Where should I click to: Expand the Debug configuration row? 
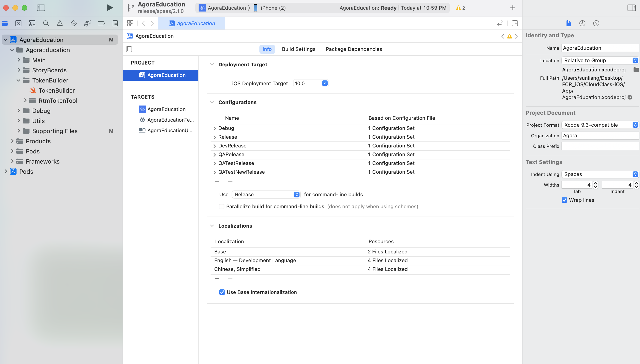coord(214,129)
